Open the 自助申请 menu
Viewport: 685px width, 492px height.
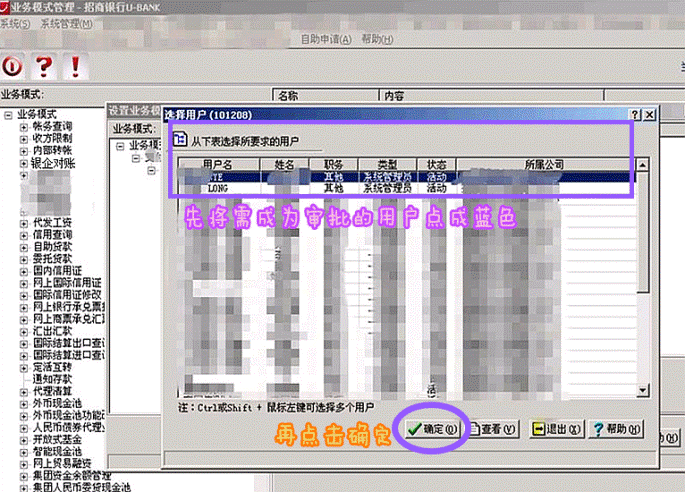(326, 39)
